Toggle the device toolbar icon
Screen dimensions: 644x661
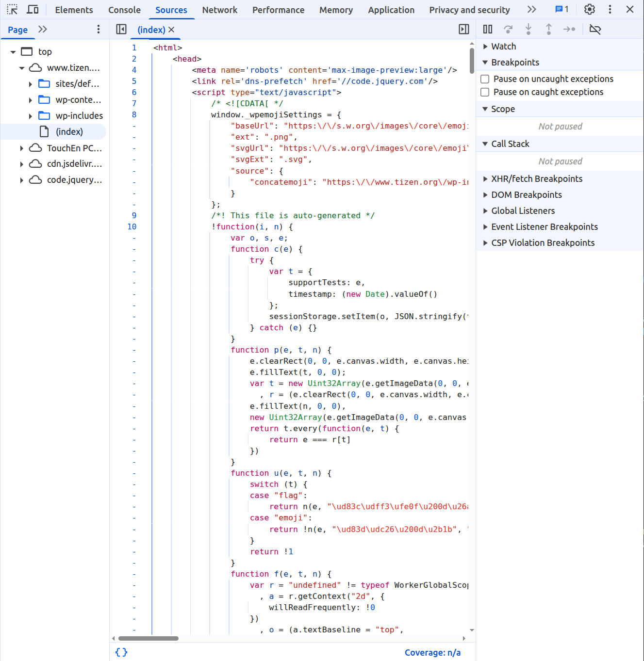(33, 10)
